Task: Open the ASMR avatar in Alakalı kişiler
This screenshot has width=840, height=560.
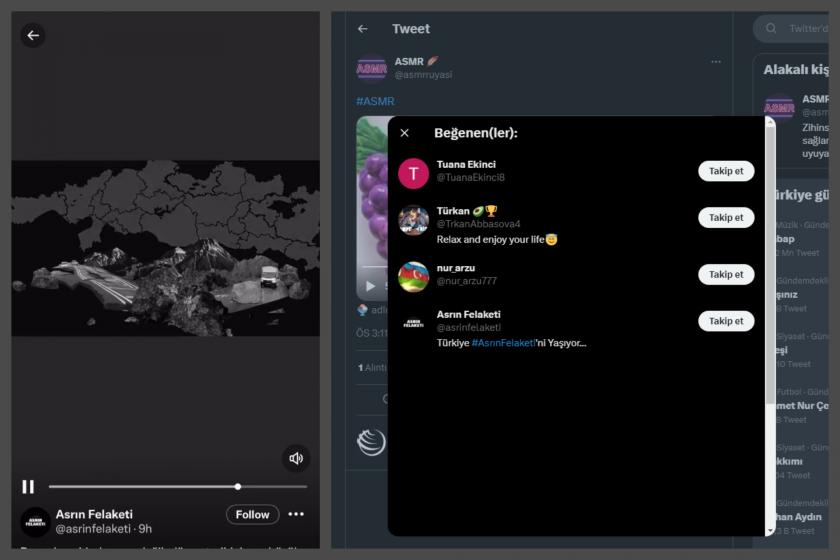Action: [x=779, y=108]
